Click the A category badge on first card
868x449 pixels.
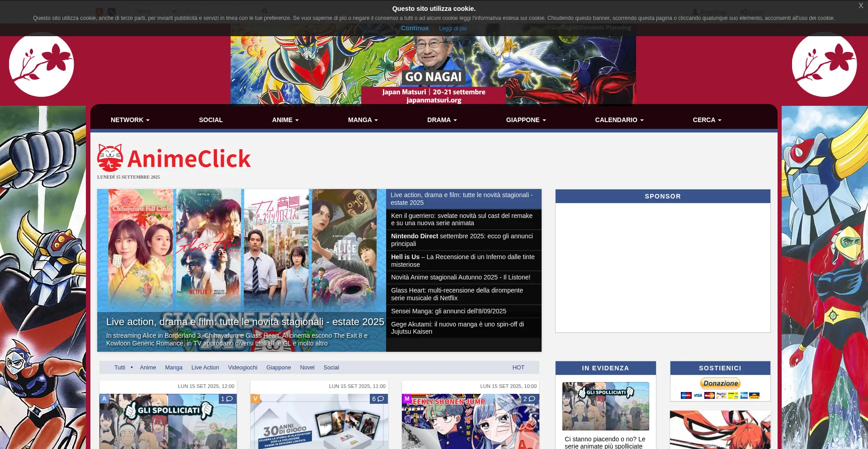point(104,399)
